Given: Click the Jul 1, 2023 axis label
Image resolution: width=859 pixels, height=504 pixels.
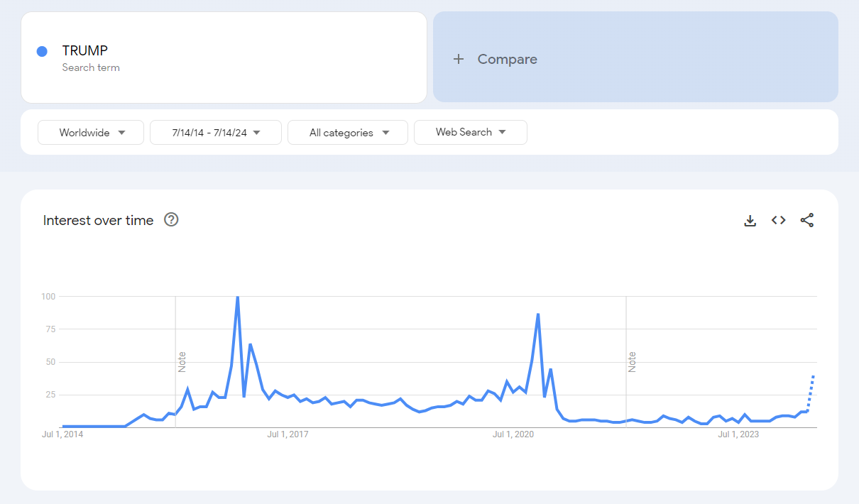Looking at the screenshot, I should click(738, 434).
